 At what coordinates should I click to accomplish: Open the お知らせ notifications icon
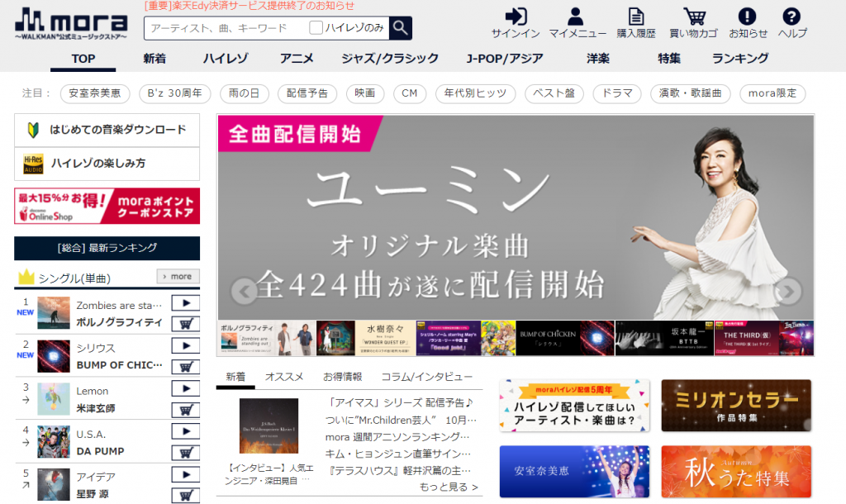coord(748,22)
